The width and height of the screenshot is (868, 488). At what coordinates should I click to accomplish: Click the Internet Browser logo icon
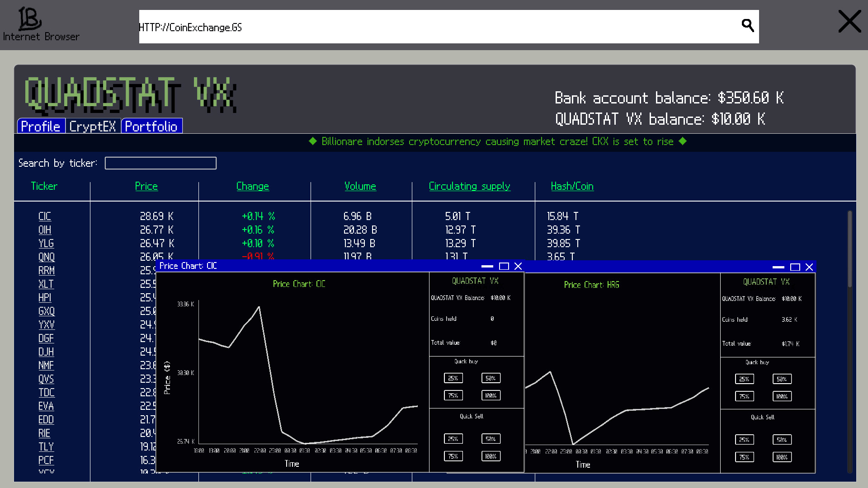[x=30, y=19]
